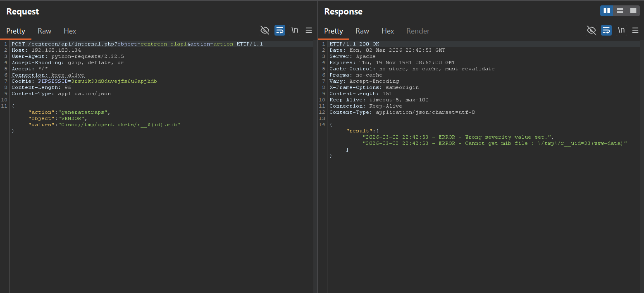Screen dimensions: 644x293
Task: Toggle hidden characters icon in Response panel
Action: (x=592, y=30)
